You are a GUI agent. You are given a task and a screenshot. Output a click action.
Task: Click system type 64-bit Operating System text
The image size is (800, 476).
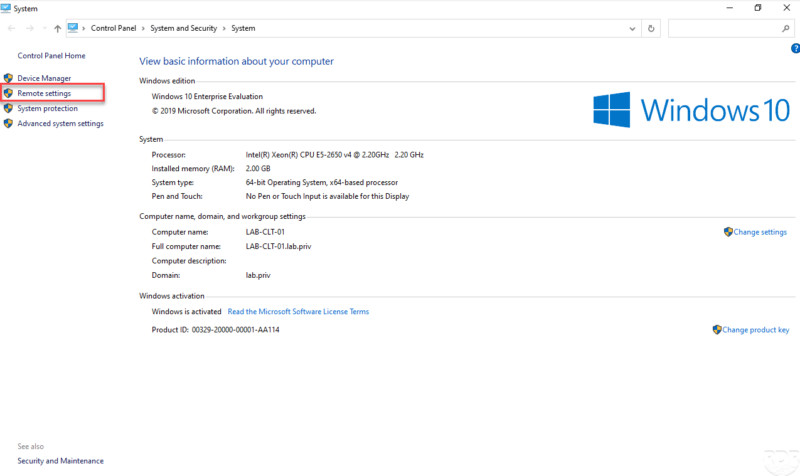pos(321,182)
